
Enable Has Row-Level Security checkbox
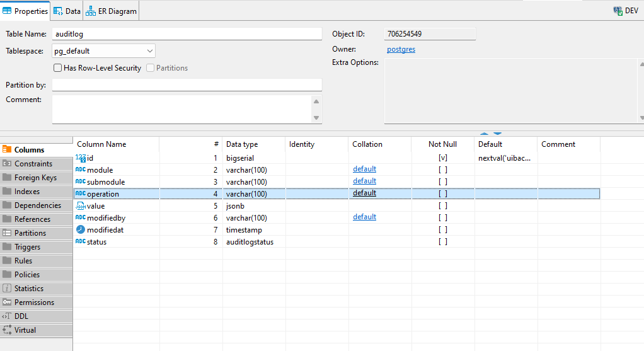point(58,68)
